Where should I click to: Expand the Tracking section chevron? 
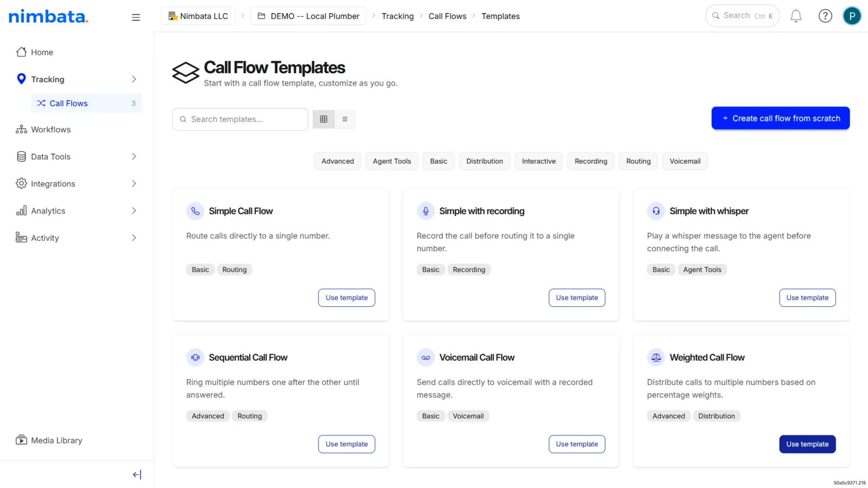[134, 79]
